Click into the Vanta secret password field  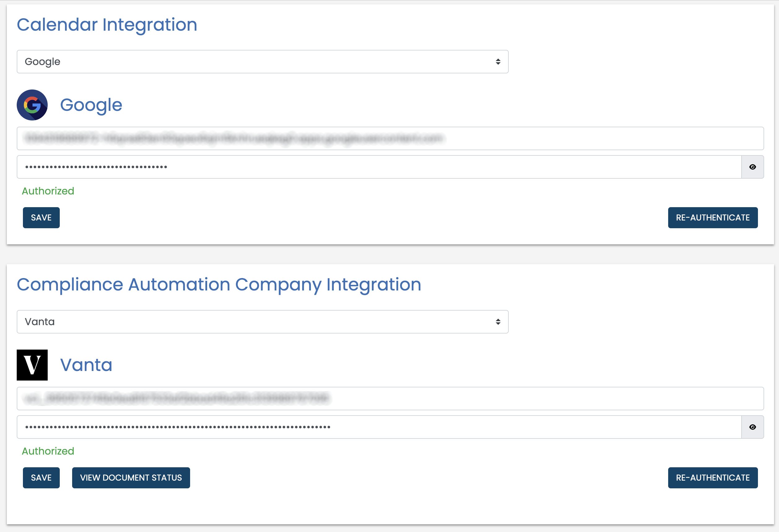click(x=379, y=427)
